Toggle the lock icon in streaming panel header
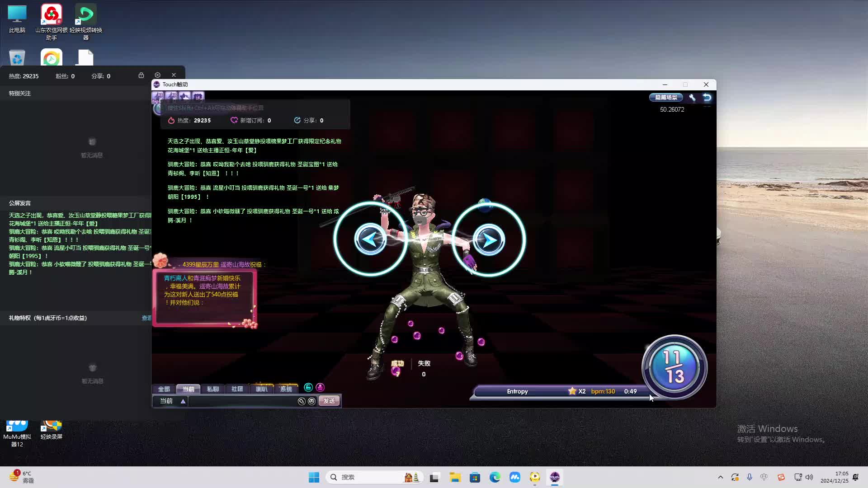The width and height of the screenshot is (868, 488). [x=141, y=75]
